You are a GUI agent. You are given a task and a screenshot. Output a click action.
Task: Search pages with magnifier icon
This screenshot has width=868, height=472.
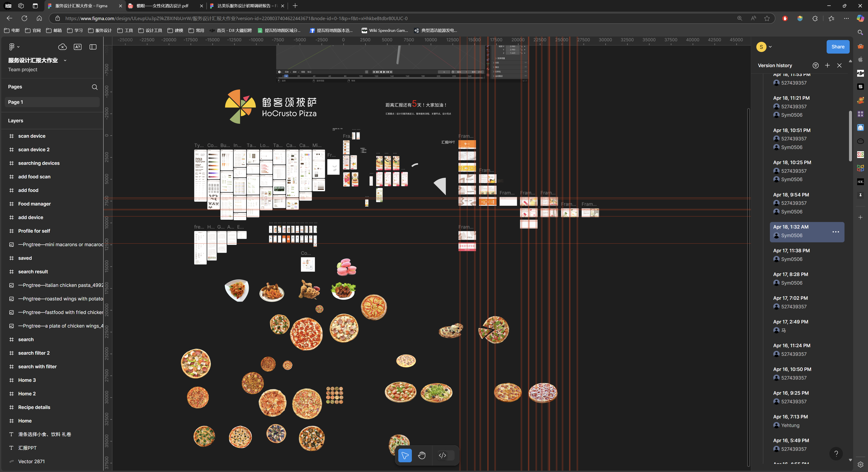[95, 87]
